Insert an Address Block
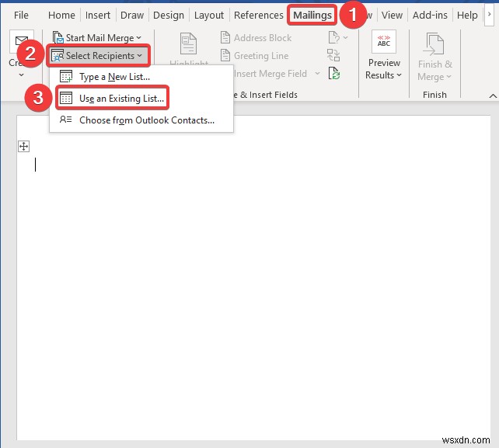The image size is (499, 448). pos(256,38)
